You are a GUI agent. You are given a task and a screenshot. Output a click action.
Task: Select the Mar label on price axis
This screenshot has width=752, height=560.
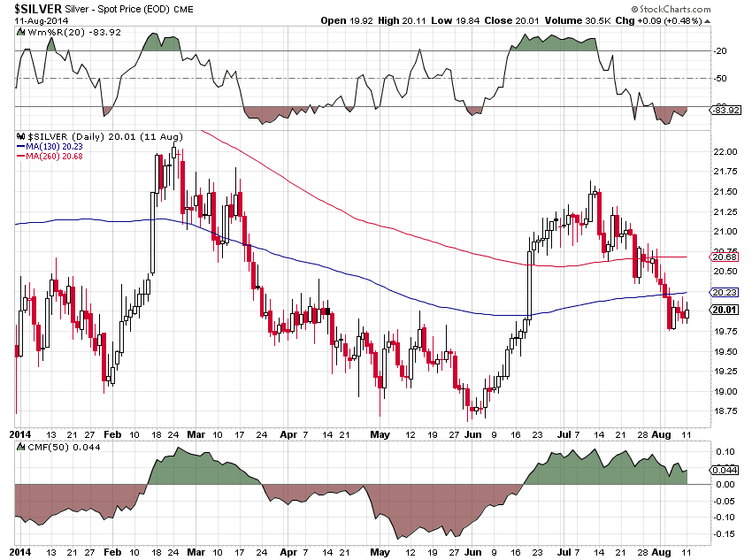pyautogui.click(x=196, y=434)
